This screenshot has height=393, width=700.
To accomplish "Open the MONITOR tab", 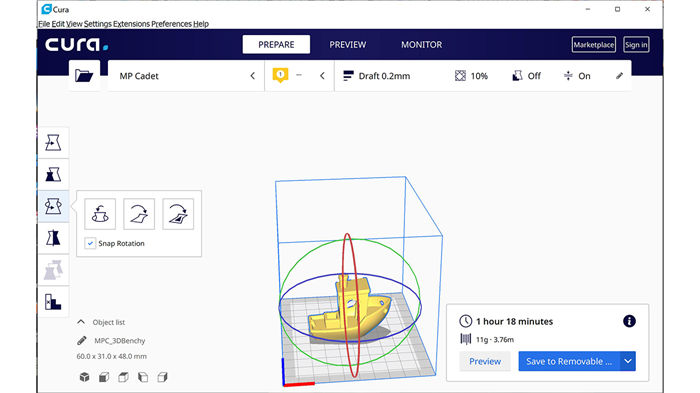I will click(x=421, y=45).
